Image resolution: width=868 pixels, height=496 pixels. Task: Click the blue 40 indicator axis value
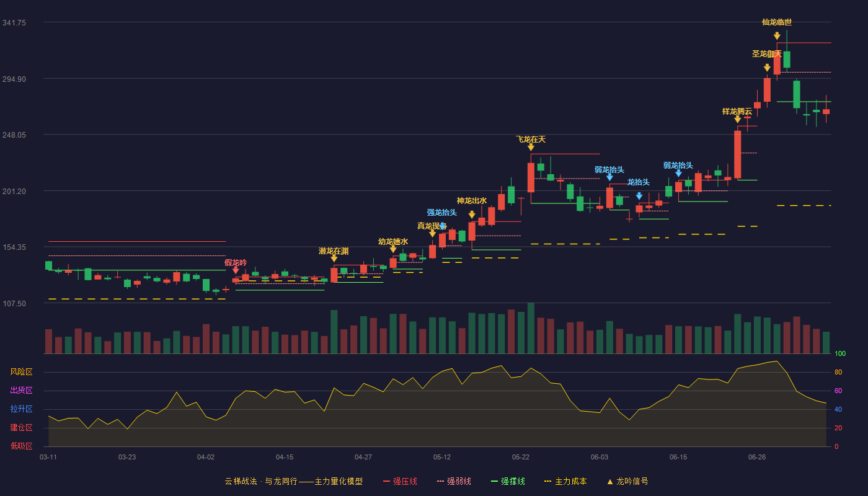click(838, 410)
